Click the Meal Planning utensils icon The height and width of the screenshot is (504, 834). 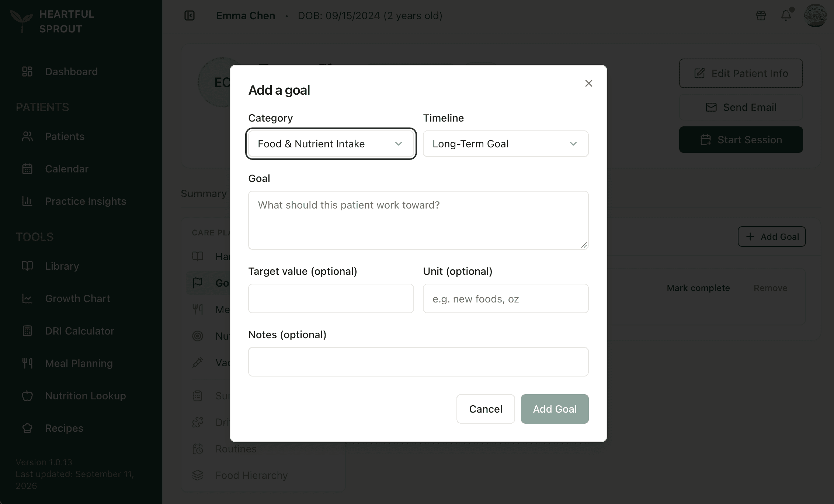(27, 363)
